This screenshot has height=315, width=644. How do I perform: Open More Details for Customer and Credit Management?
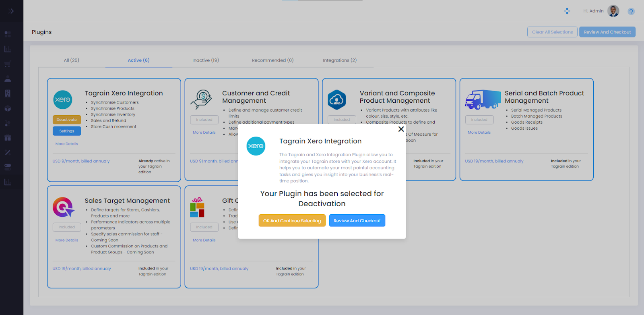pos(204,133)
